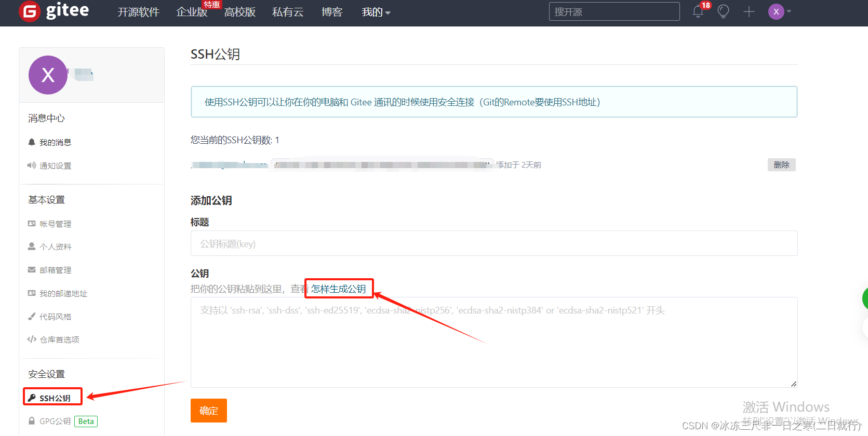Viewport: 868px width, 436px height.
Task: Click the public key textarea
Action: [494, 342]
